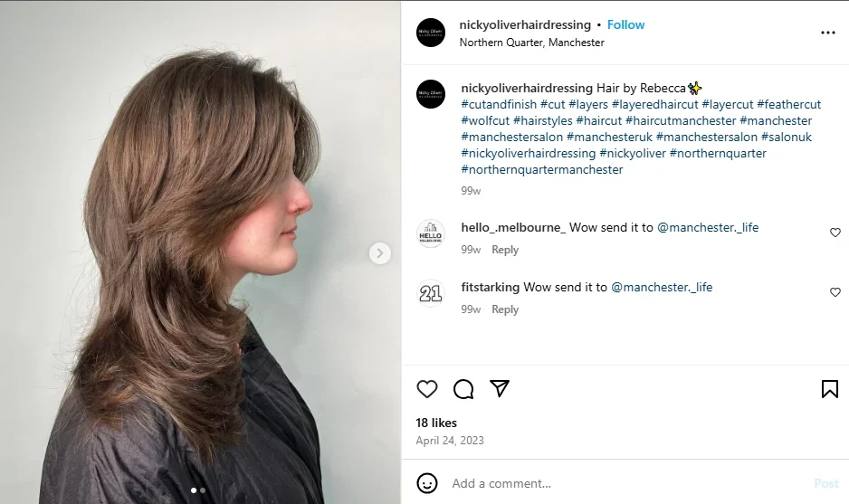Viewport: 849px width, 504px height.
Task: View the fitstarking profile avatar
Action: point(431,293)
